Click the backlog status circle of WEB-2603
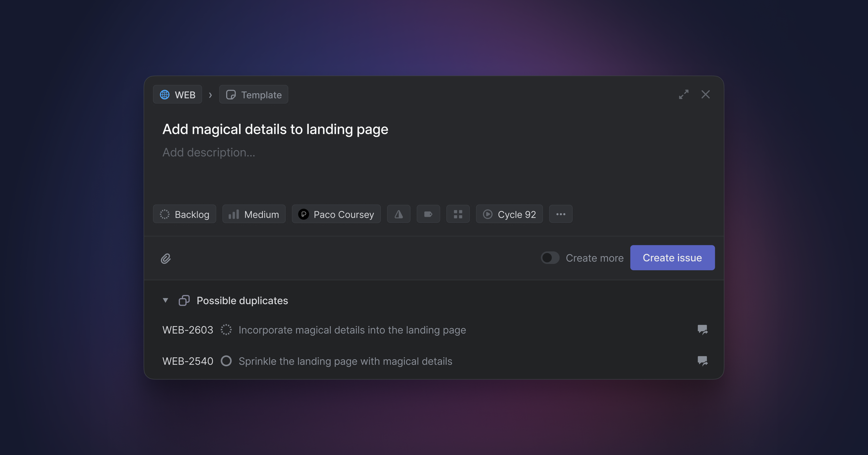The height and width of the screenshot is (455, 868). (226, 330)
